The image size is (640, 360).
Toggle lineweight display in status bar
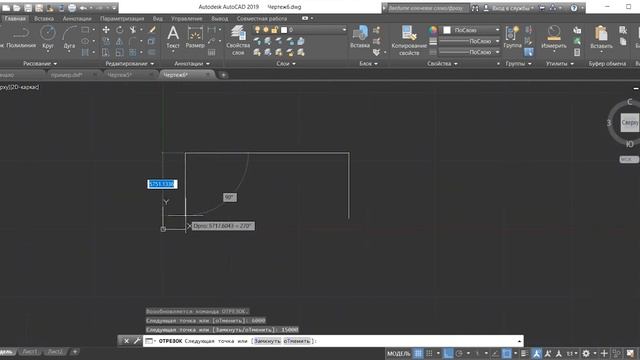pyautogui.click(x=524, y=353)
